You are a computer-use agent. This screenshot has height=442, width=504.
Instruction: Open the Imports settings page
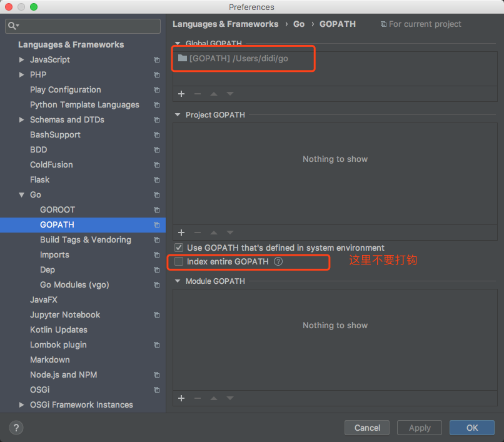pyautogui.click(x=54, y=254)
